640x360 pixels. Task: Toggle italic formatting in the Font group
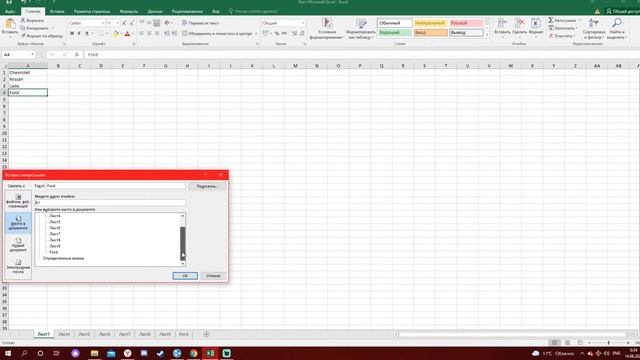tap(79, 33)
